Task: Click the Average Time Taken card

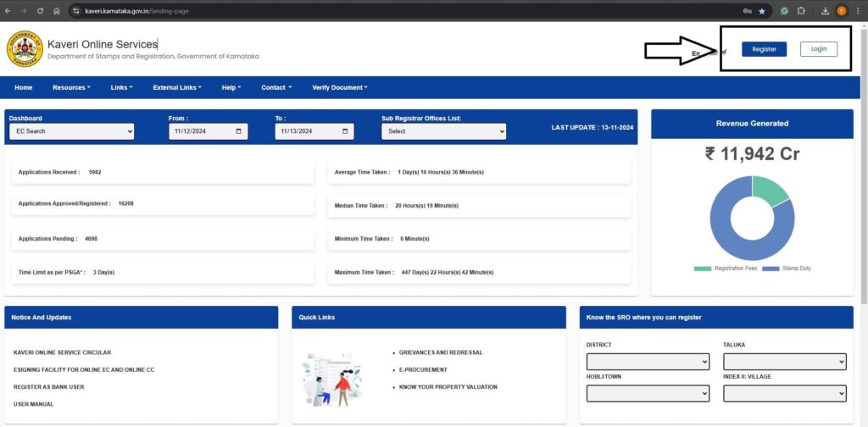Action: (x=479, y=173)
